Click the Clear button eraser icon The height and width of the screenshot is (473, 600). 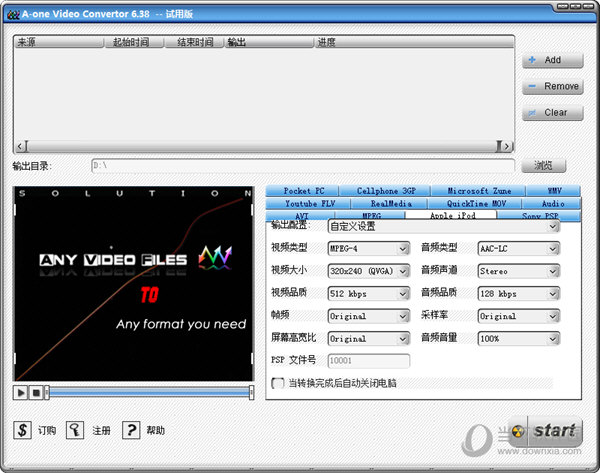tap(532, 113)
